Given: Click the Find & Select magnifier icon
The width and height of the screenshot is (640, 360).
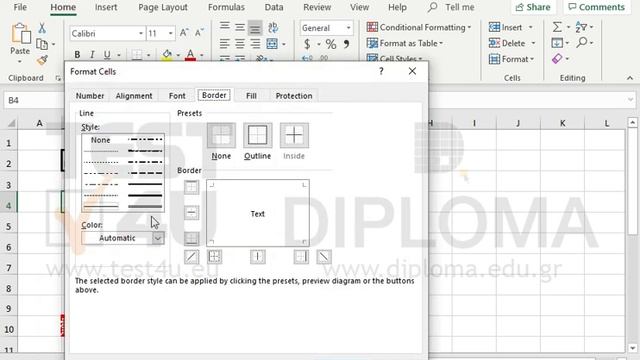Looking at the screenshot, I should coord(582,42).
